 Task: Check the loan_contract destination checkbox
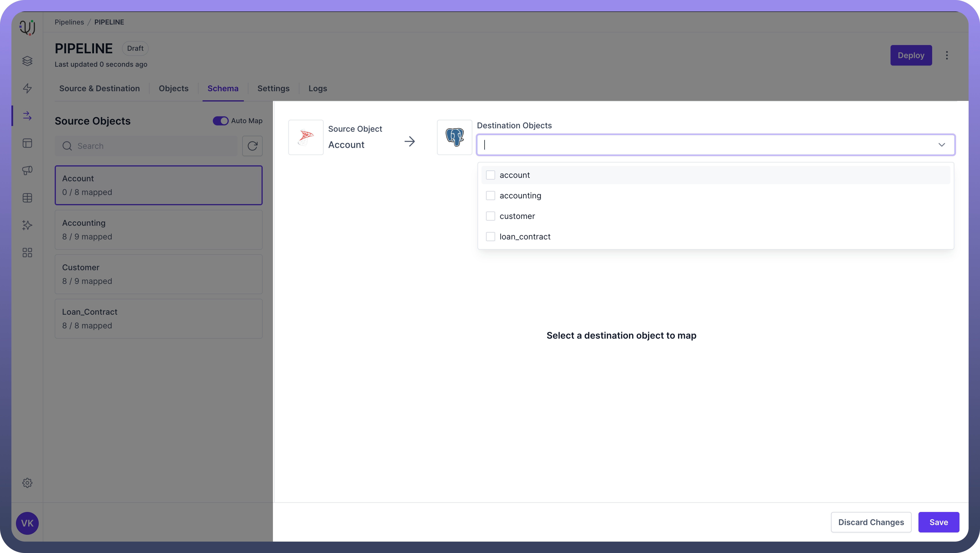490,237
